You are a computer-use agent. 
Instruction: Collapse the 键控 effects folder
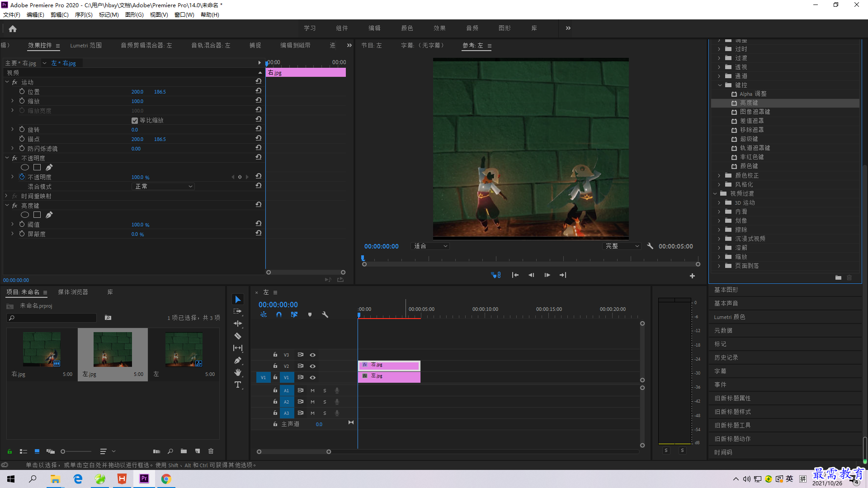tap(720, 85)
